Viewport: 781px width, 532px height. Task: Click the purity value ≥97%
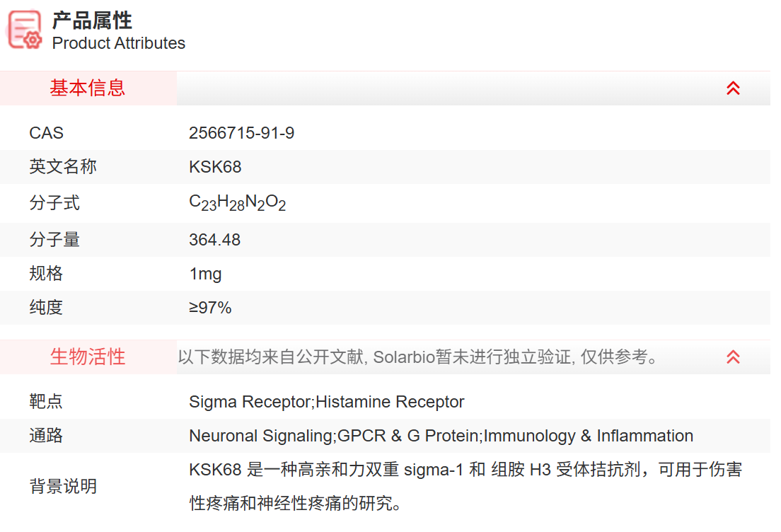(x=210, y=308)
